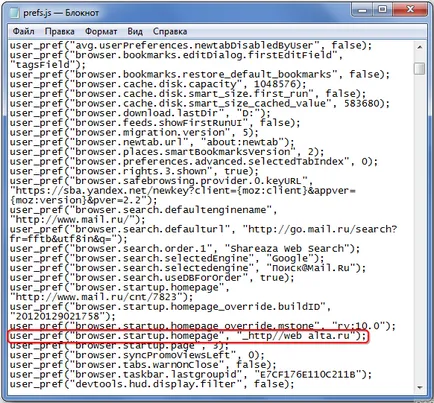Click the selectedengine Поиск@Mail.Ru line

(188, 268)
